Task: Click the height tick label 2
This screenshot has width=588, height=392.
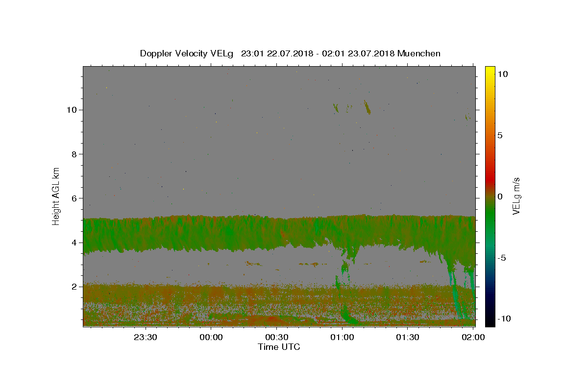Action: coord(74,287)
